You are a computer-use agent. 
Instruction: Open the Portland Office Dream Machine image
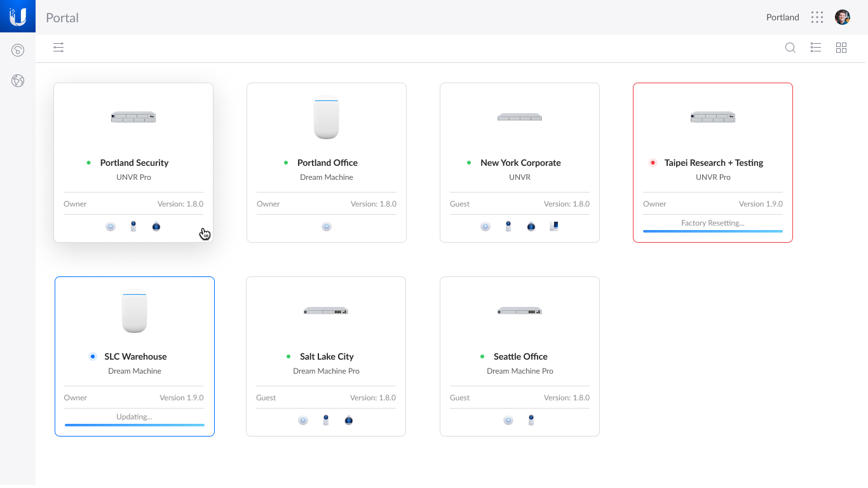click(327, 118)
